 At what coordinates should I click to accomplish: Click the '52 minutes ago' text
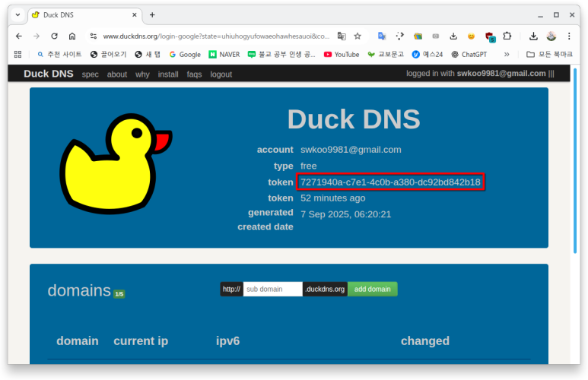(x=332, y=198)
